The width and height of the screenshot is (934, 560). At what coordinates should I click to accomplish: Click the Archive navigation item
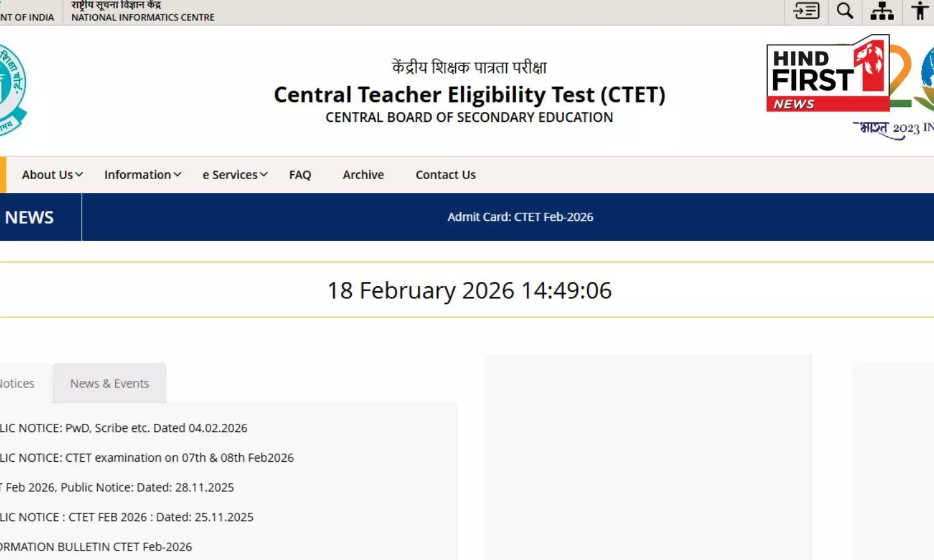(x=362, y=175)
